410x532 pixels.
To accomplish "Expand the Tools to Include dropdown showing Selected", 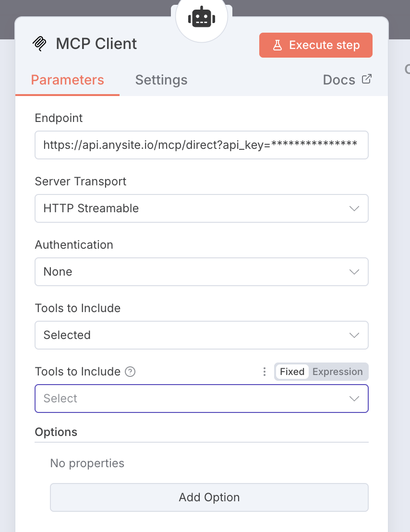I will tap(202, 335).
